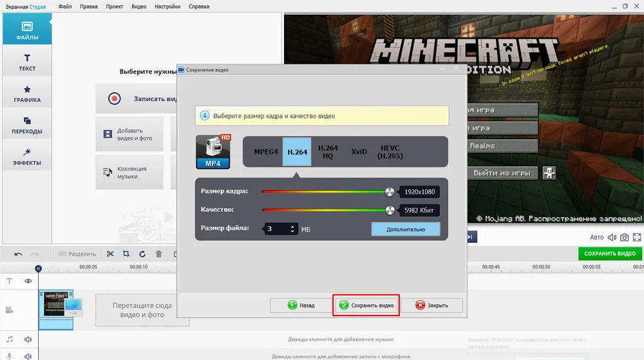This screenshot has height=360, width=644.
Task: Click the Сохранить видео dialog button
Action: [366, 305]
